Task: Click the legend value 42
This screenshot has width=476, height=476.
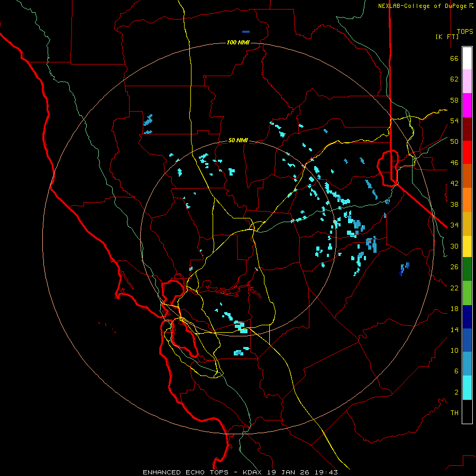Action: point(454,184)
